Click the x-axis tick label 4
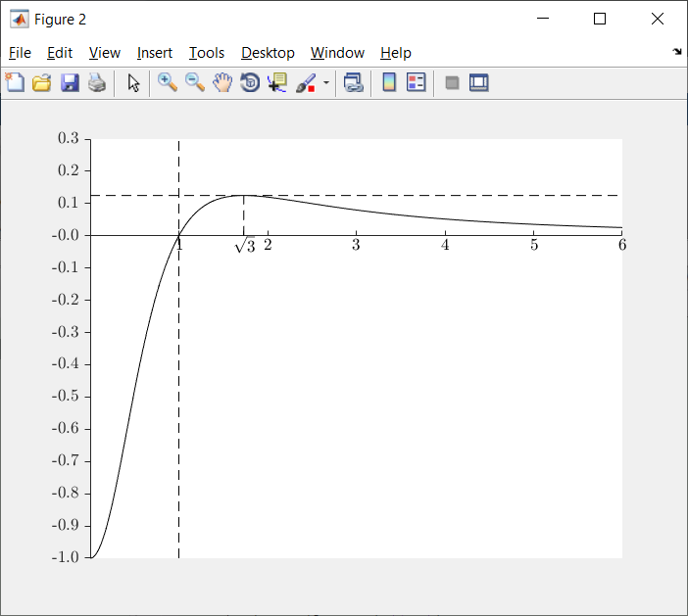 pyautogui.click(x=445, y=245)
